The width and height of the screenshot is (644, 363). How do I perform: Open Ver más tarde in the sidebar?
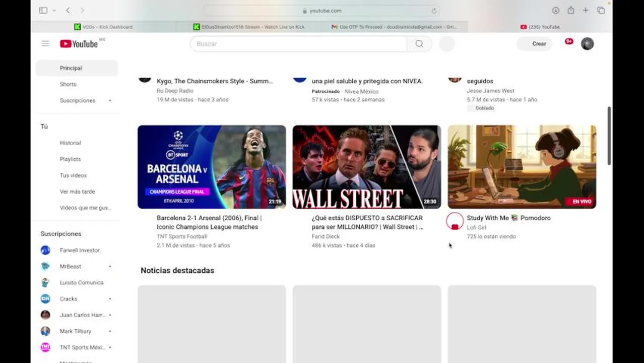point(77,192)
